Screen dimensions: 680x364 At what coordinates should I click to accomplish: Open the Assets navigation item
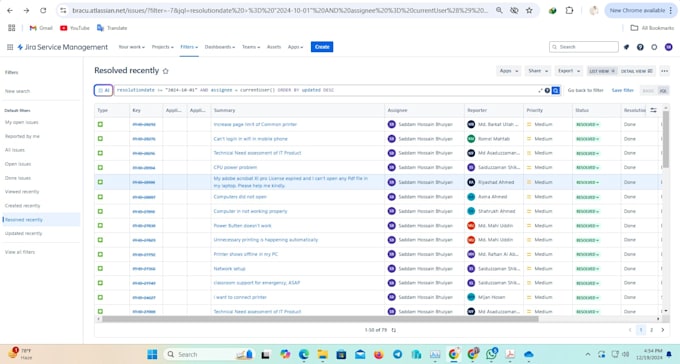point(274,47)
